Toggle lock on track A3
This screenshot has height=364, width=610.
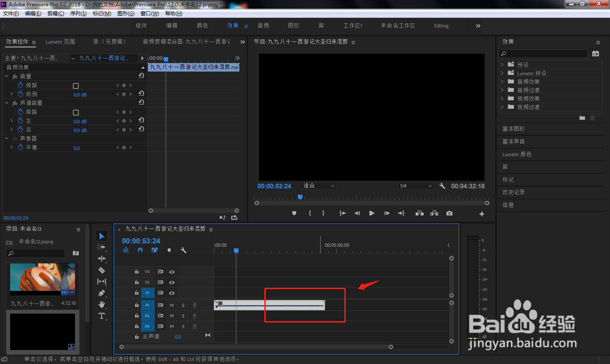136,326
